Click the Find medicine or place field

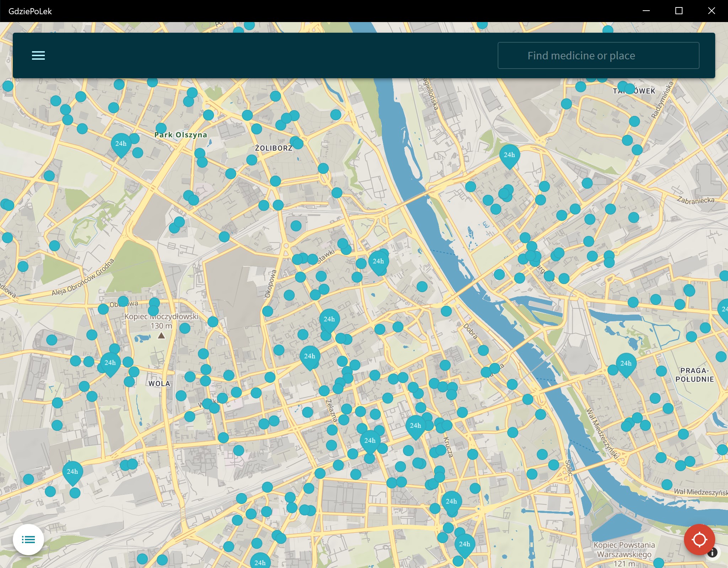pos(598,55)
